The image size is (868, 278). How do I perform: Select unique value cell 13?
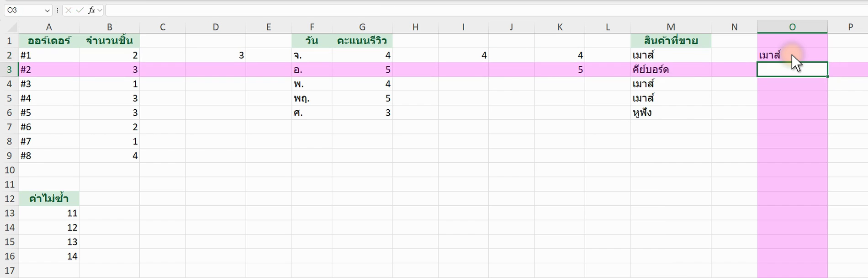coord(49,242)
